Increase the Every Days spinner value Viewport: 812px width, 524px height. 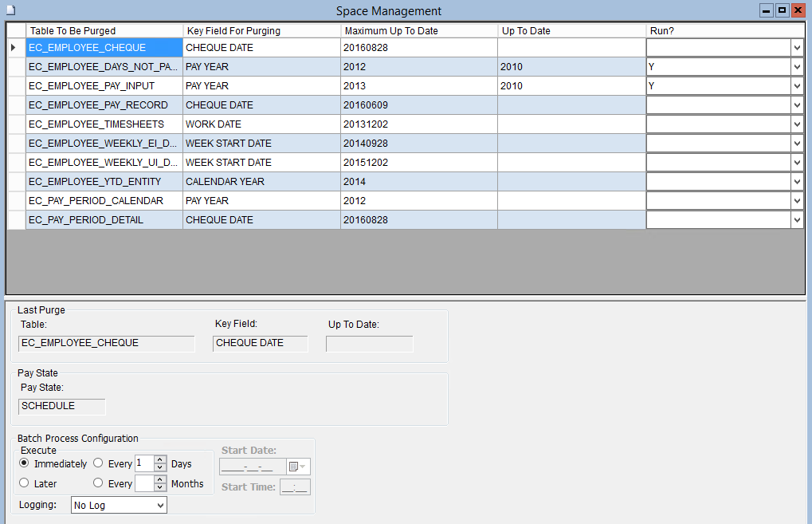pos(160,459)
